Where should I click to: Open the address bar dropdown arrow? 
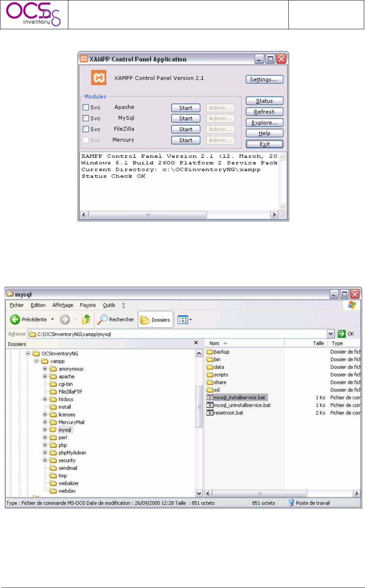[x=331, y=334]
